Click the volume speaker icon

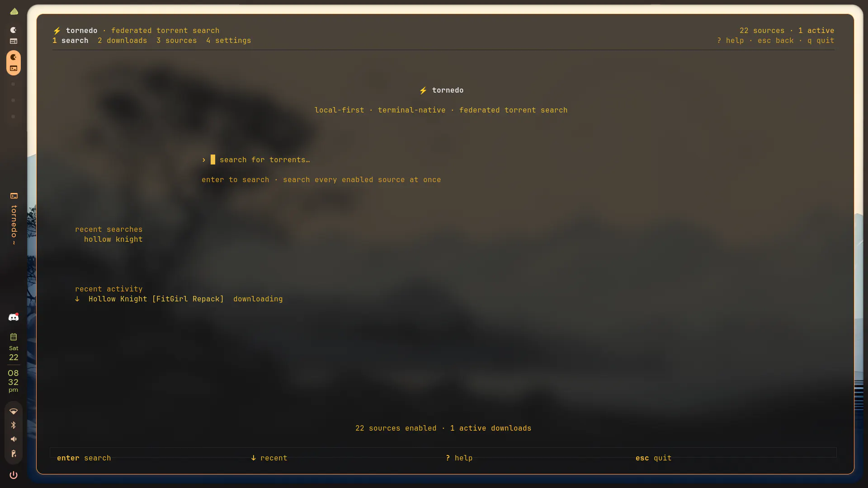tap(14, 439)
